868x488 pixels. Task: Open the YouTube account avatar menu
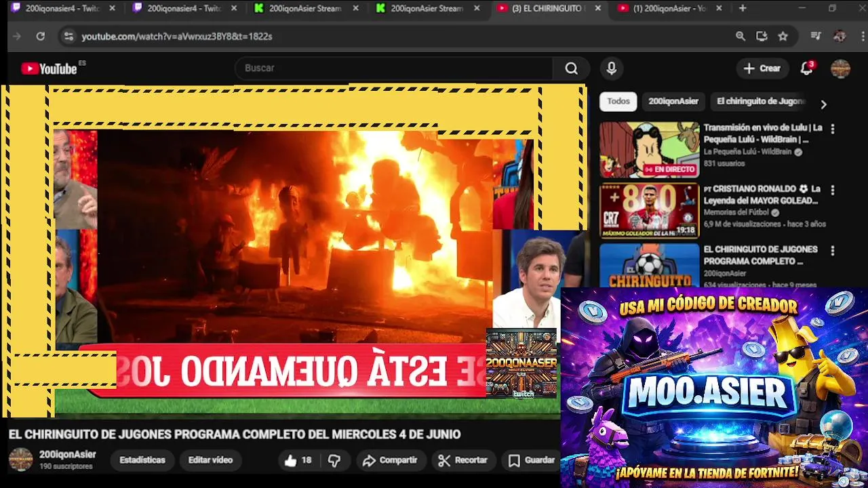click(840, 68)
